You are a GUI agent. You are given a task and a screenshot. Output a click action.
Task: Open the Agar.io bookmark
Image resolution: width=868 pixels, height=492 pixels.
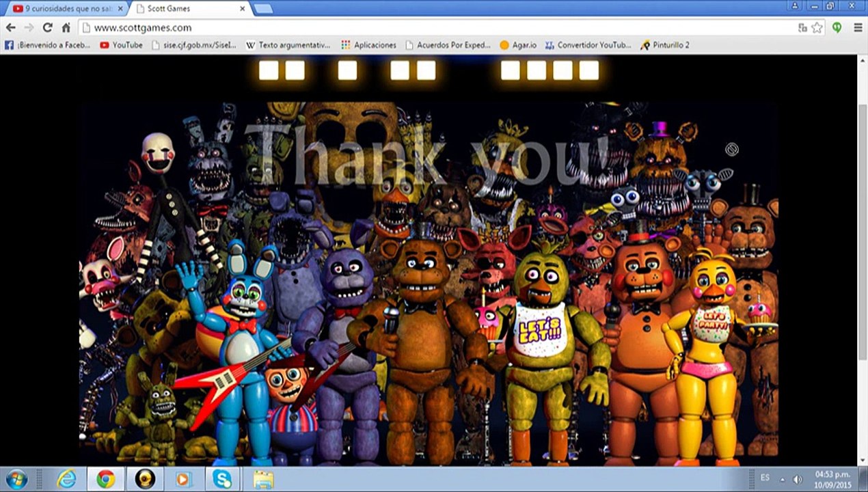pyautogui.click(x=517, y=45)
